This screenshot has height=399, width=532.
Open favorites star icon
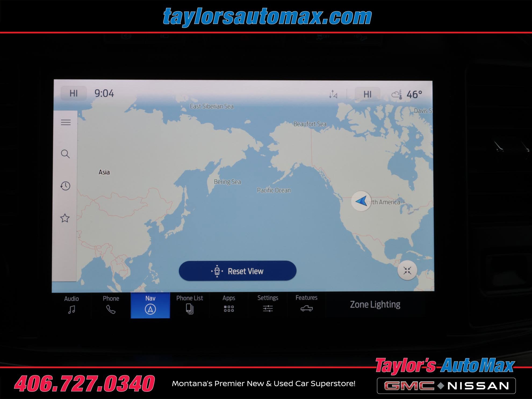point(65,218)
